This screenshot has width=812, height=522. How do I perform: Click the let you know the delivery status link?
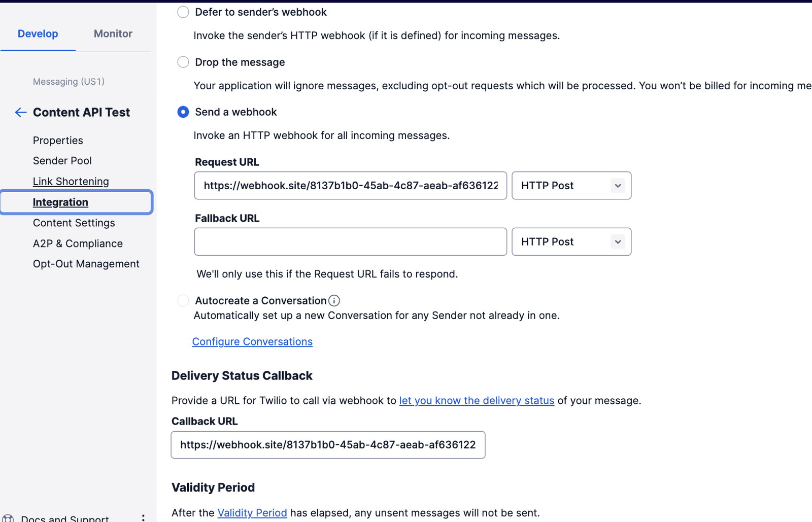[x=476, y=400]
